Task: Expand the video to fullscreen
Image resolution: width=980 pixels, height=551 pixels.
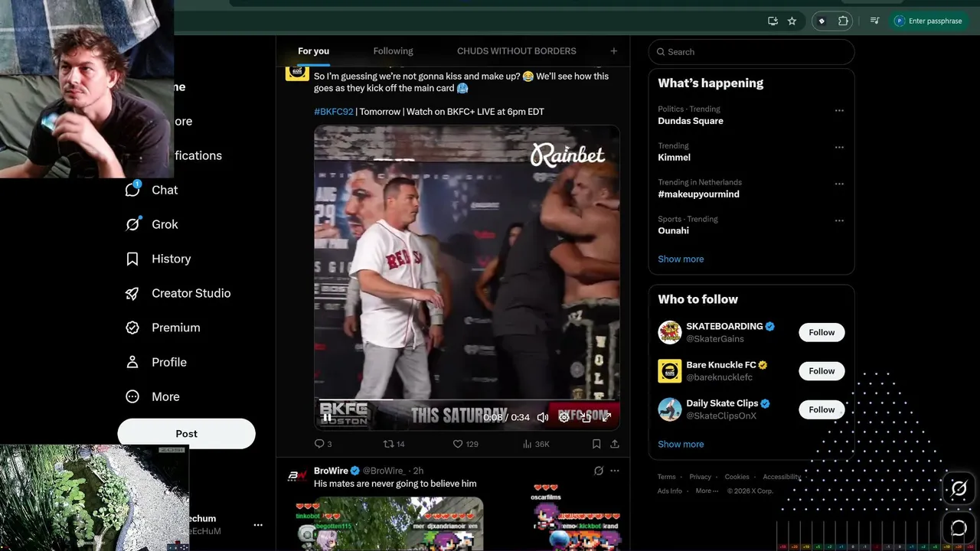Action: coord(606,417)
